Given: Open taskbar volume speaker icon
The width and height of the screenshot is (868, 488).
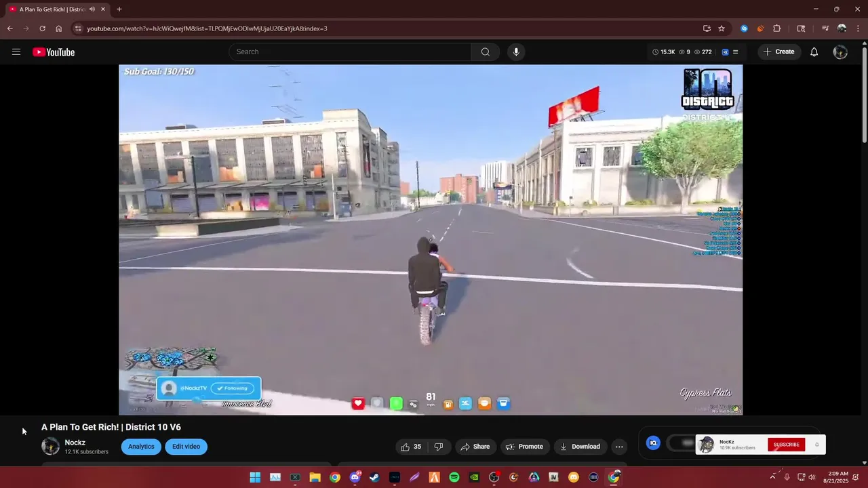Looking at the screenshot, I should (812, 477).
